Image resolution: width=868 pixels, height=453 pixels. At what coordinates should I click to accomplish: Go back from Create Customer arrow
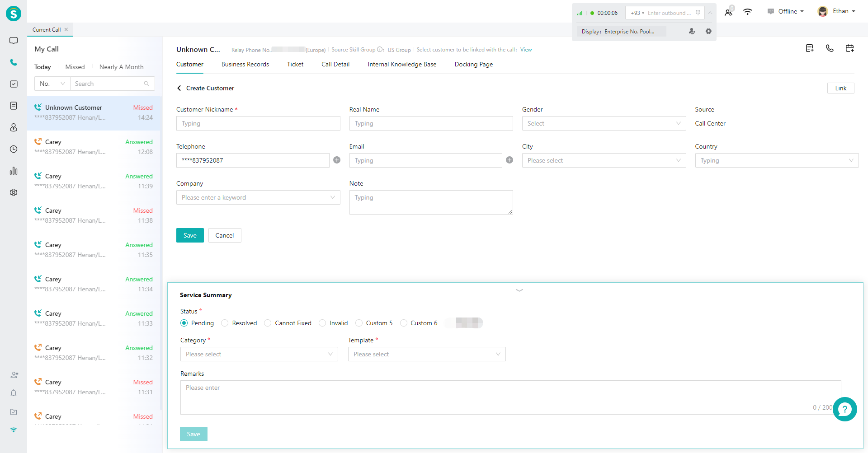pos(179,88)
